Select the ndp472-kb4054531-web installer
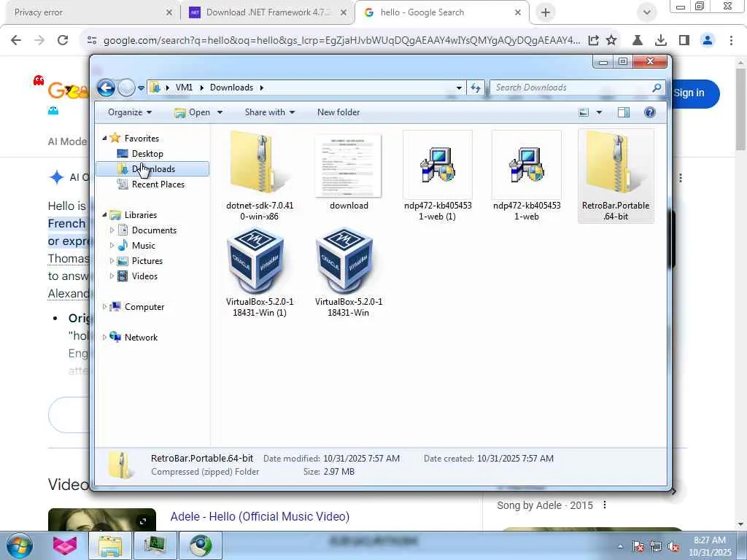 tap(527, 175)
